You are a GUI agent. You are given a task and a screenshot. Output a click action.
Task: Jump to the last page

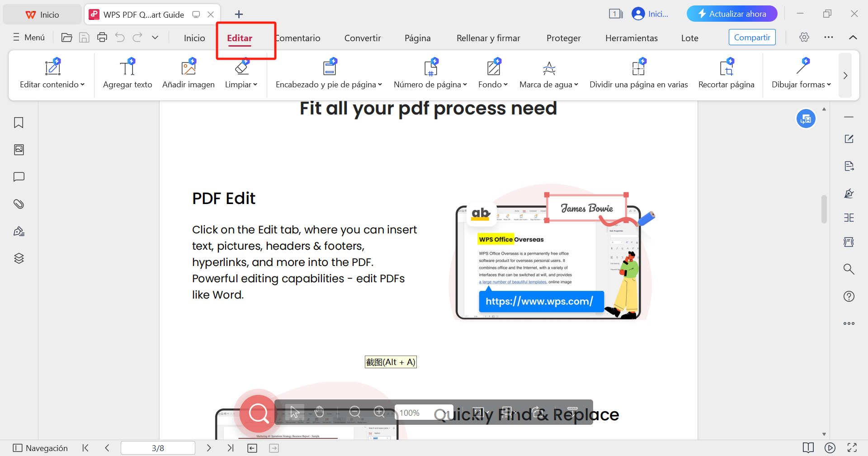(x=231, y=448)
